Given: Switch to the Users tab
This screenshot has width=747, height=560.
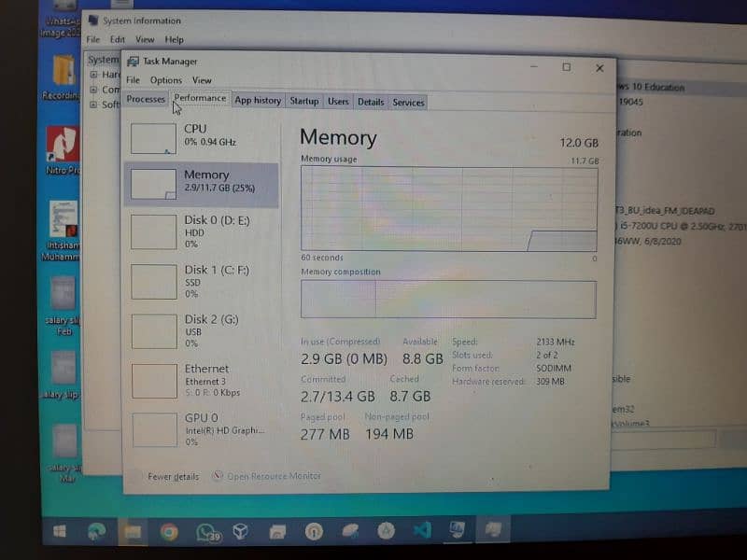Looking at the screenshot, I should point(338,102).
